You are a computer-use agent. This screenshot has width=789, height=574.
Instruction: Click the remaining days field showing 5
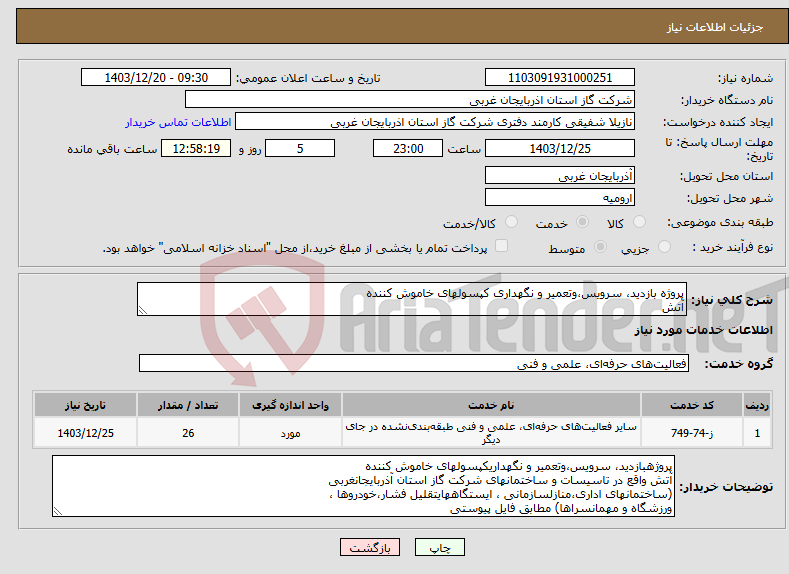(300, 148)
